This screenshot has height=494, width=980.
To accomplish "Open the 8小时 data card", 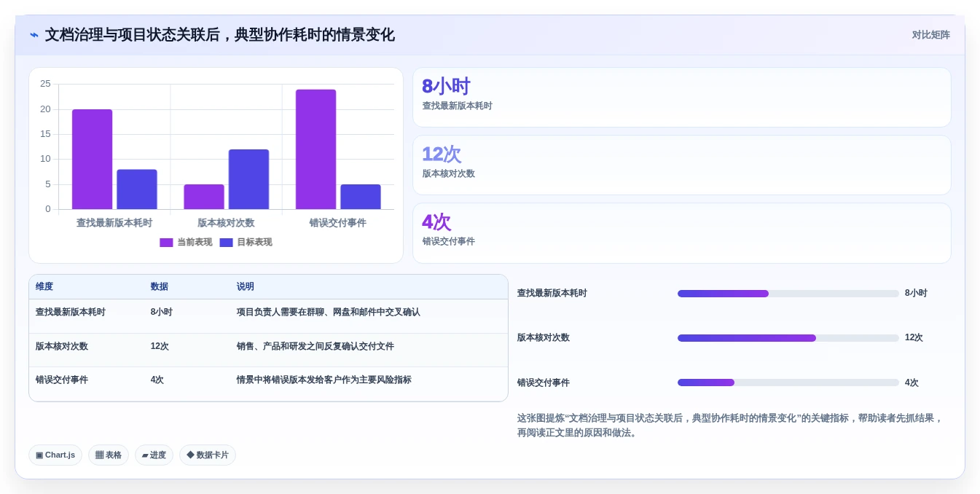I will tap(682, 98).
